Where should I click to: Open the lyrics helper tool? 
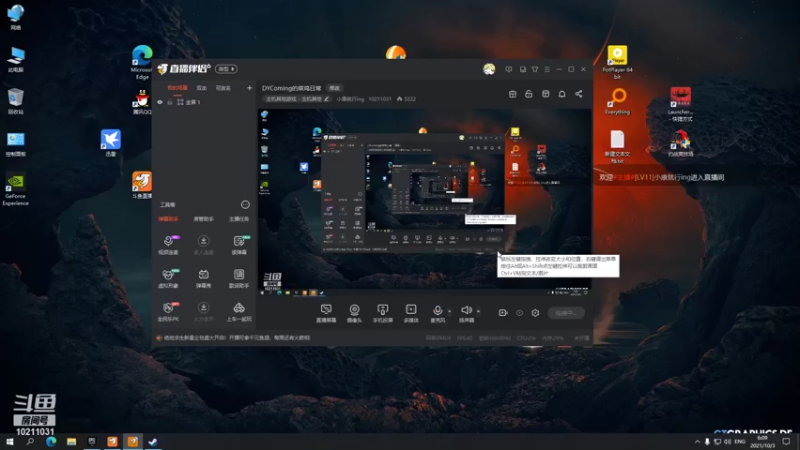point(239,279)
